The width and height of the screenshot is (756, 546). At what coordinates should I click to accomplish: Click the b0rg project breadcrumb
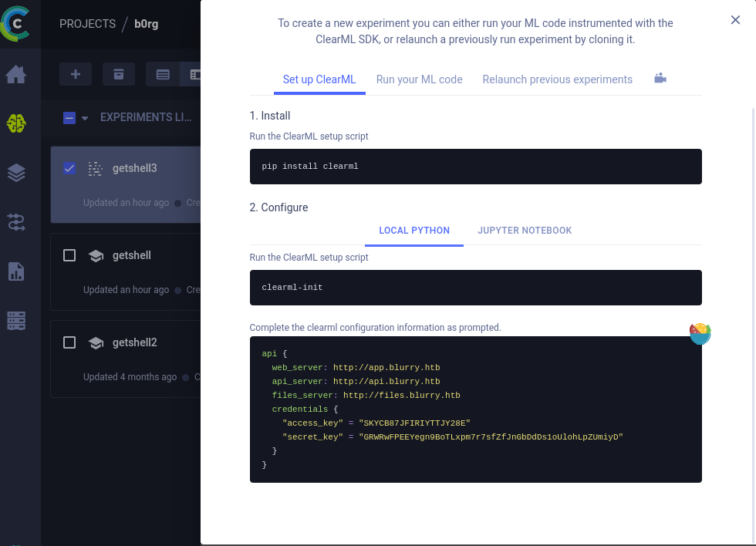pyautogui.click(x=146, y=24)
